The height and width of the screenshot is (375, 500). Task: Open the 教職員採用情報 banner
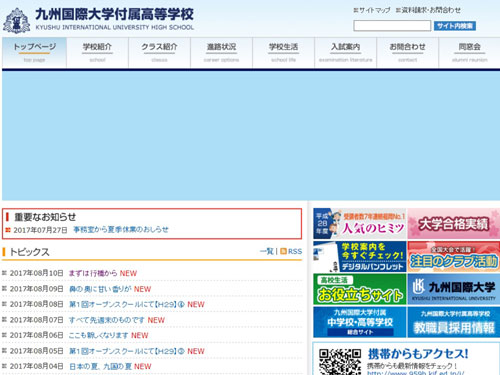pos(453,322)
